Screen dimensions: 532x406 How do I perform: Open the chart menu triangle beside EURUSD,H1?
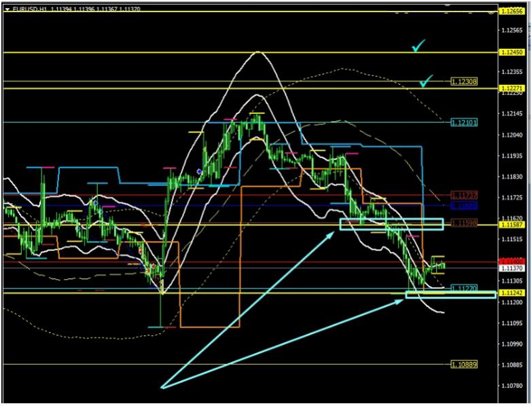6,9
